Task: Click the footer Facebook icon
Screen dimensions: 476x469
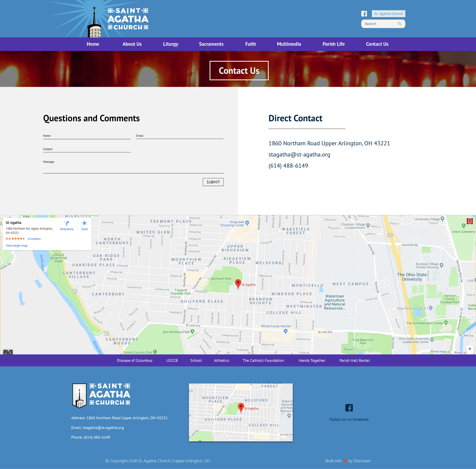Action: [x=349, y=408]
